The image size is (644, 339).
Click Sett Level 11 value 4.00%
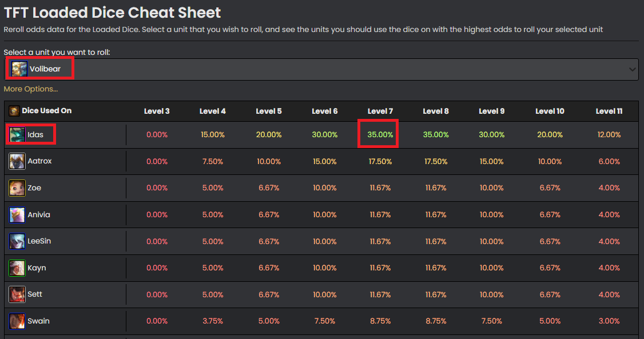[609, 294]
